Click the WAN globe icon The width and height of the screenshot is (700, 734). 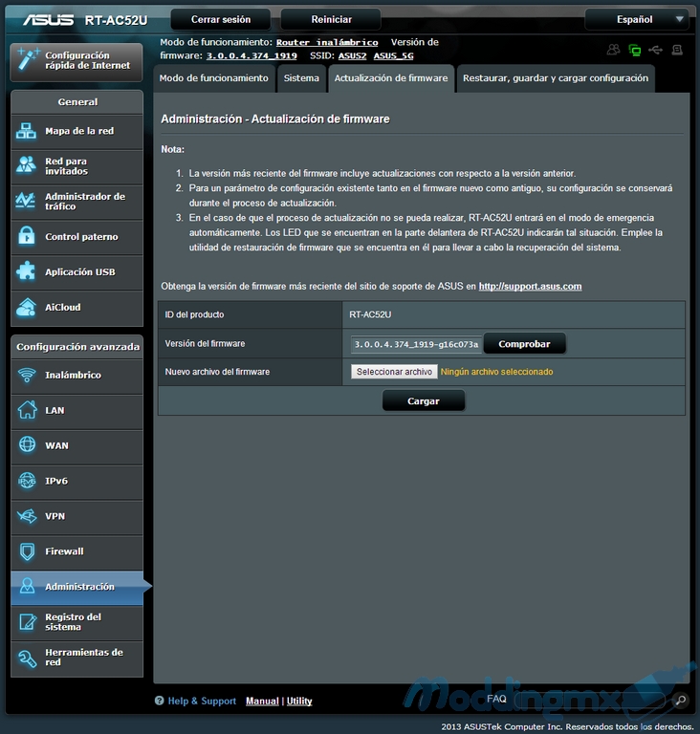(x=27, y=444)
